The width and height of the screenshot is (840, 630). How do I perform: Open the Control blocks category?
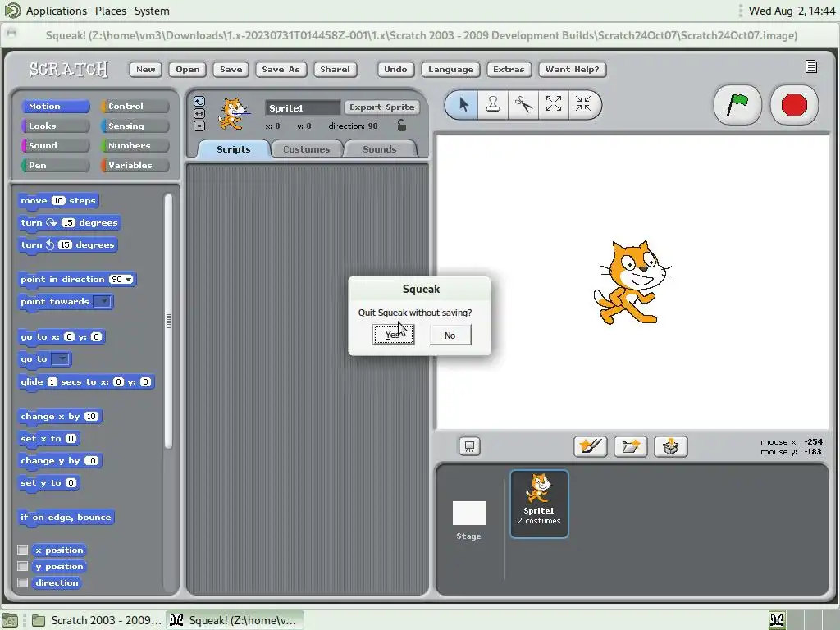tap(135, 106)
